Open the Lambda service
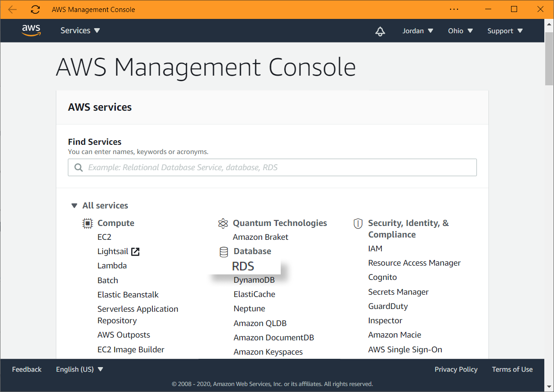This screenshot has height=392, width=554. [x=112, y=266]
